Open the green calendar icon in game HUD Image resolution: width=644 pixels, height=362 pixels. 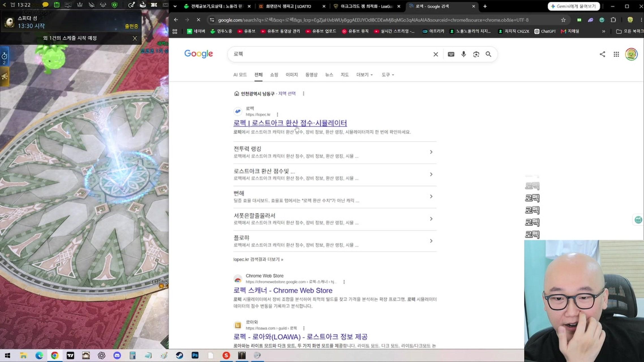click(57, 5)
